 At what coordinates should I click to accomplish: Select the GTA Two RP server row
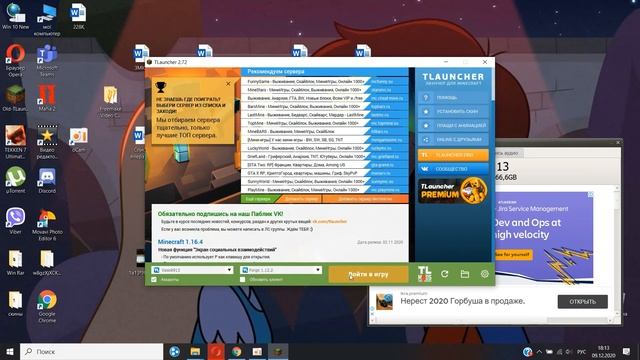324,165
